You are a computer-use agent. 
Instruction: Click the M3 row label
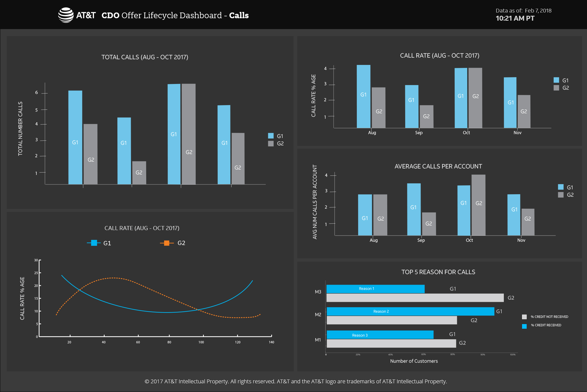318,292
